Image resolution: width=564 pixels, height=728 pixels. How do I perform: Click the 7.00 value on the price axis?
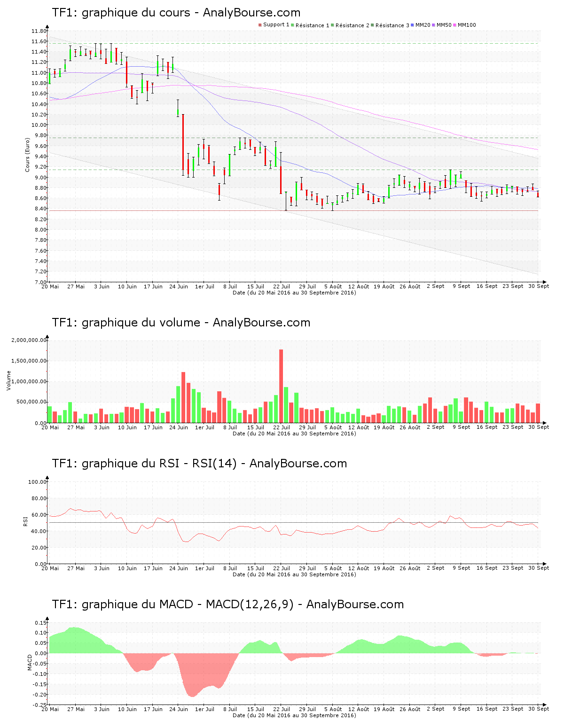point(40,282)
